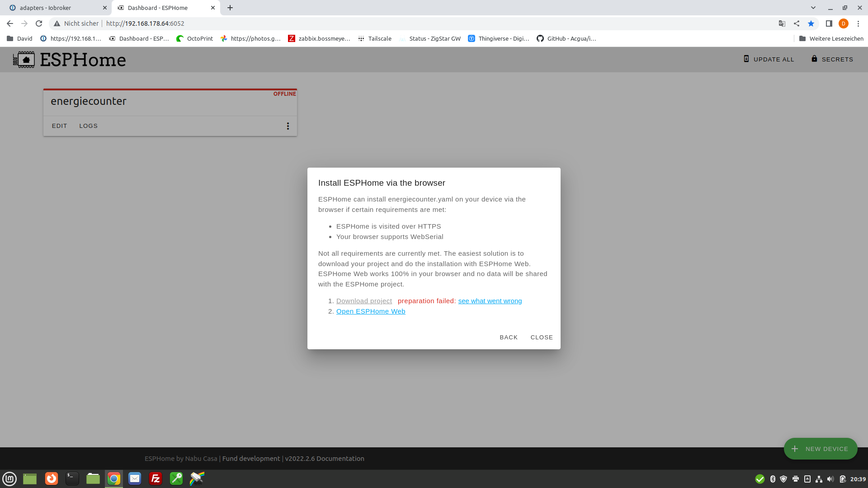
Task: Click the share icon in address bar
Action: [797, 23]
